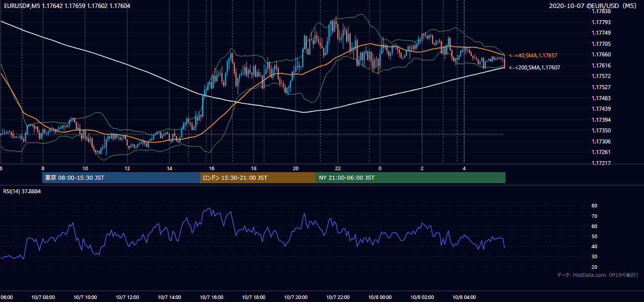Screen dimensions: 644x302
Task: Click the RSI scale value 70
Action: (594, 216)
